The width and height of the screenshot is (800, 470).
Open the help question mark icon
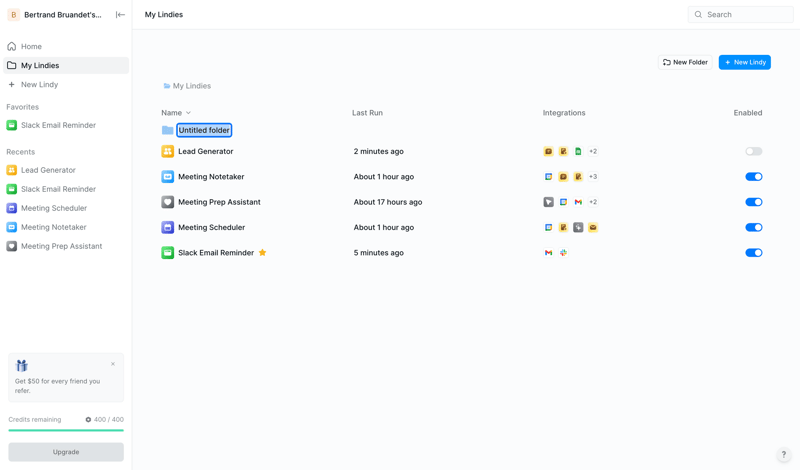(784, 454)
